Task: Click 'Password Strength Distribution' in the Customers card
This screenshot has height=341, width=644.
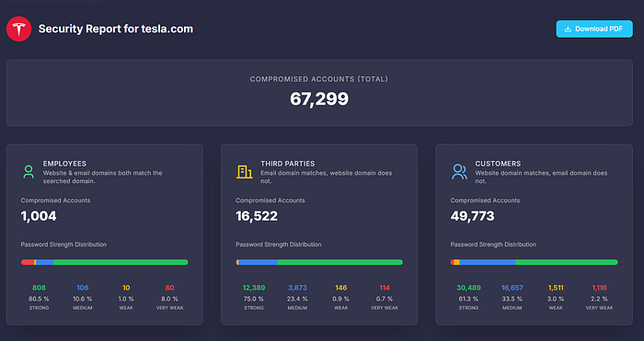Action: pyautogui.click(x=493, y=244)
